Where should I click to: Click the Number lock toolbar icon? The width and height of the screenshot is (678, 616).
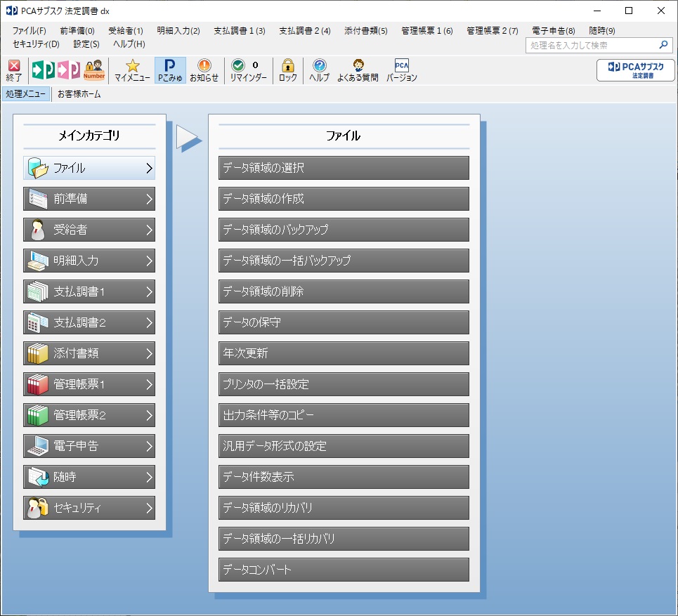[x=94, y=70]
